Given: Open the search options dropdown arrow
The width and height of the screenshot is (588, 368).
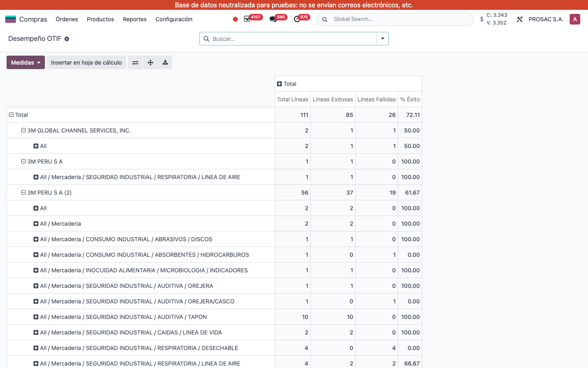Looking at the screenshot, I should 383,39.
